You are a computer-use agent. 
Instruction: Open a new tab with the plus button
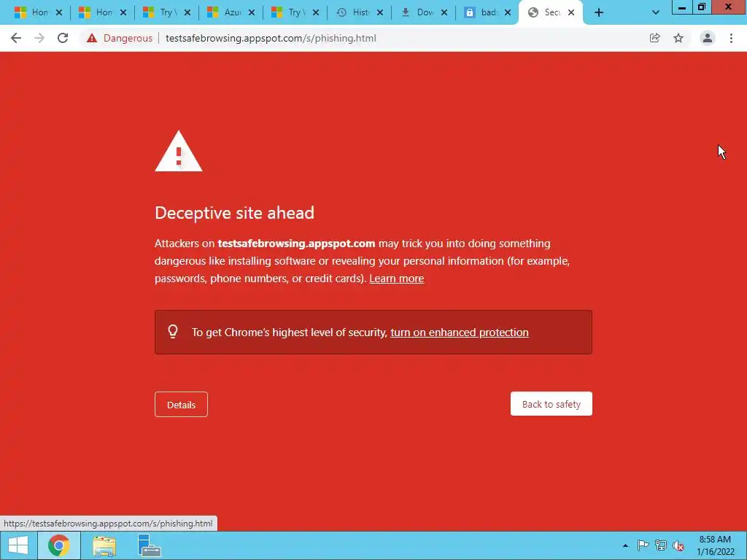tap(599, 12)
